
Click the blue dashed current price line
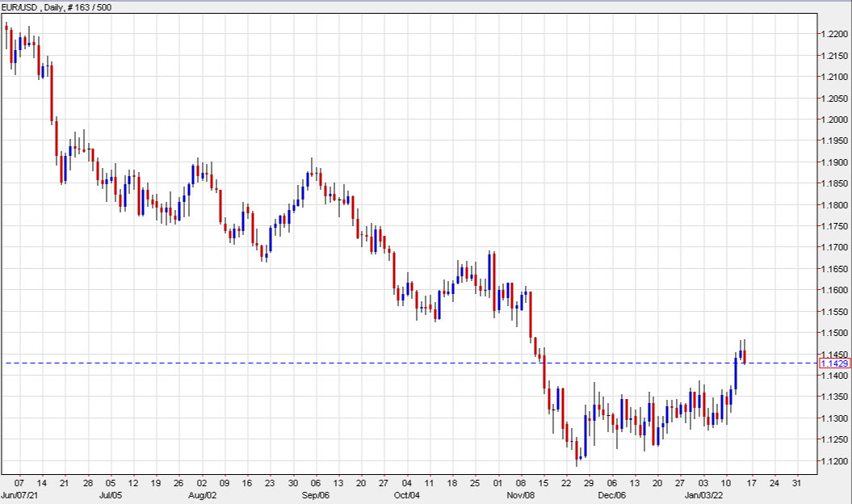pos(410,363)
